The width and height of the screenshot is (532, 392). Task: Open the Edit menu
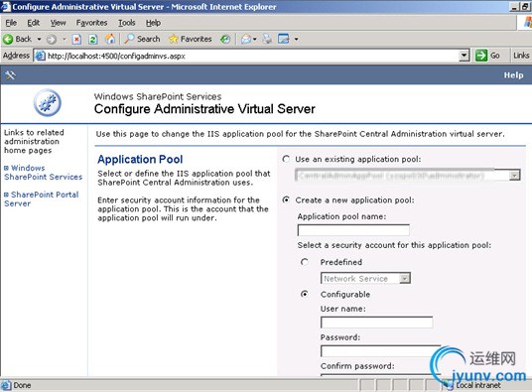[34, 23]
